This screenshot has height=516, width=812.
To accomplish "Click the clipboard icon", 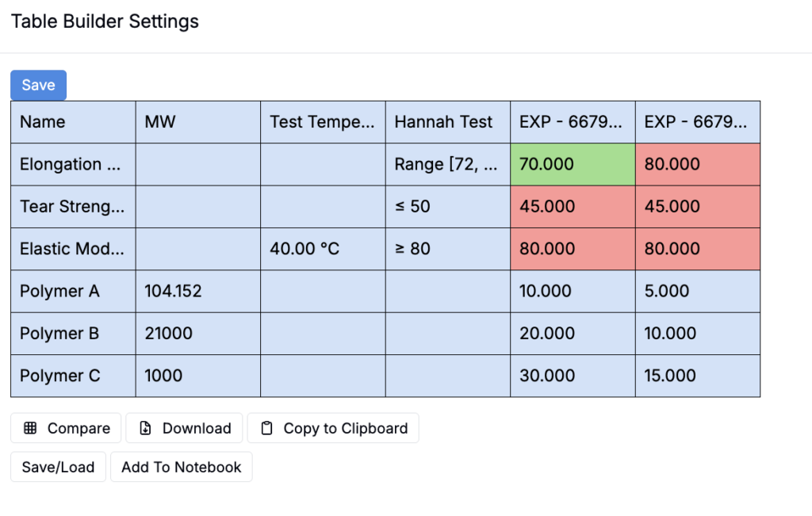I will [x=266, y=428].
